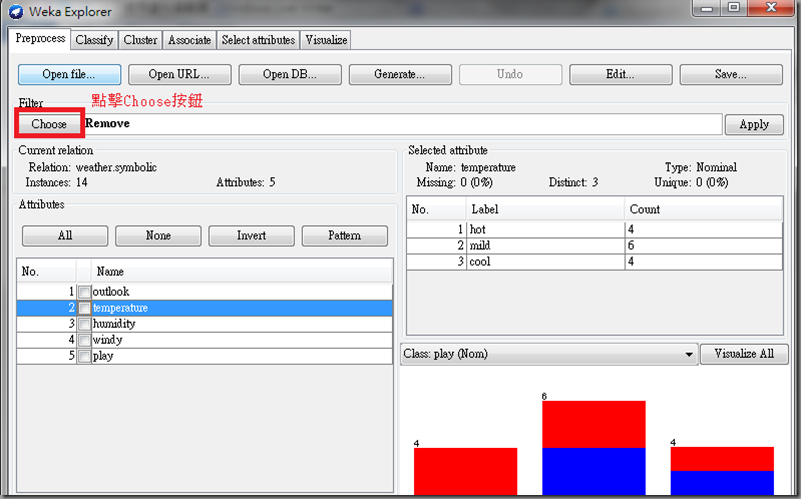The height and width of the screenshot is (499, 801).
Task: Click the Name column header
Action: pyautogui.click(x=242, y=271)
